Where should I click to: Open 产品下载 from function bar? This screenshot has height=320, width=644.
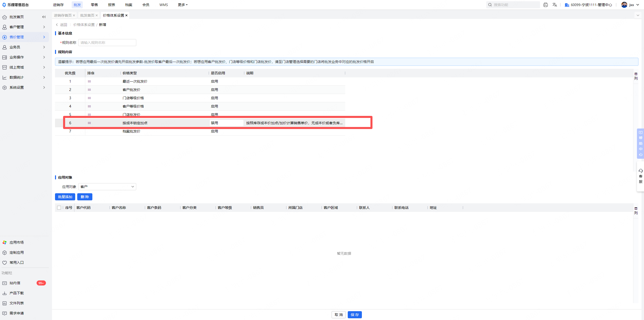coord(17,293)
